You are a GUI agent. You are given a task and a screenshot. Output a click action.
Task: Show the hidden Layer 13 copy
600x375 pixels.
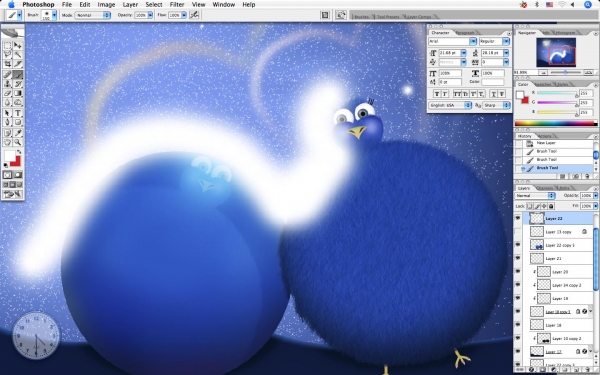point(518,232)
